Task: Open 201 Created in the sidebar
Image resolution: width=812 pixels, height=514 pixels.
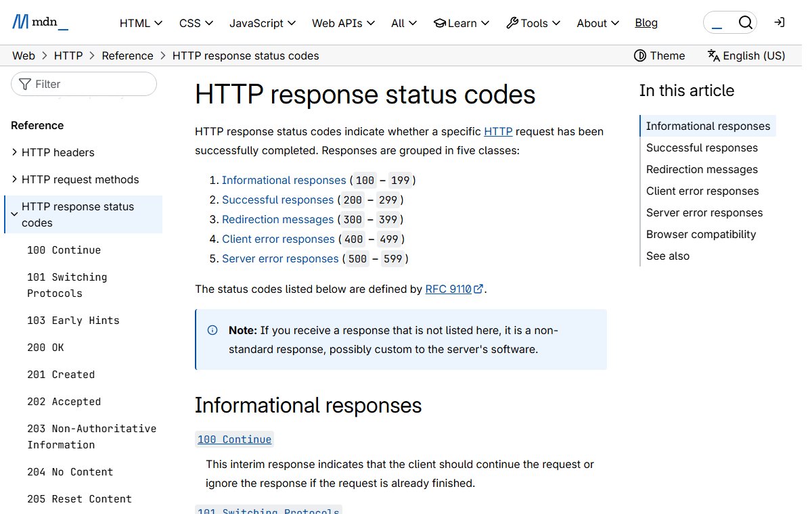Action: [x=61, y=374]
